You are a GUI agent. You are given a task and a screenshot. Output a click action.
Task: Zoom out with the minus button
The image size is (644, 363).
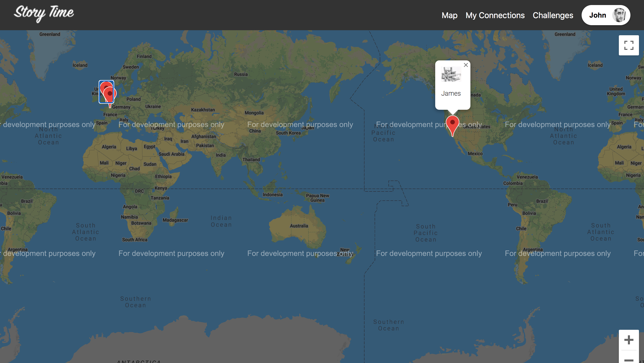[629, 359]
